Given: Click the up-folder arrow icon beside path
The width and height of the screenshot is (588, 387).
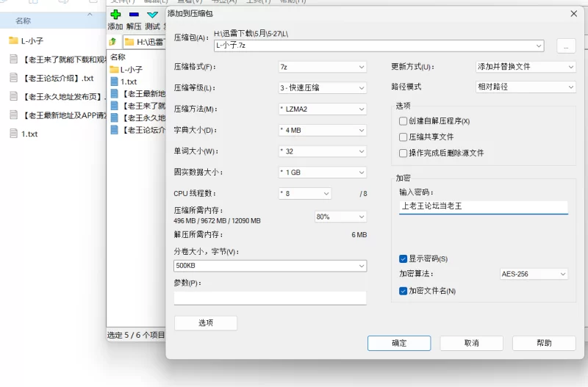Looking at the screenshot, I should [x=113, y=42].
